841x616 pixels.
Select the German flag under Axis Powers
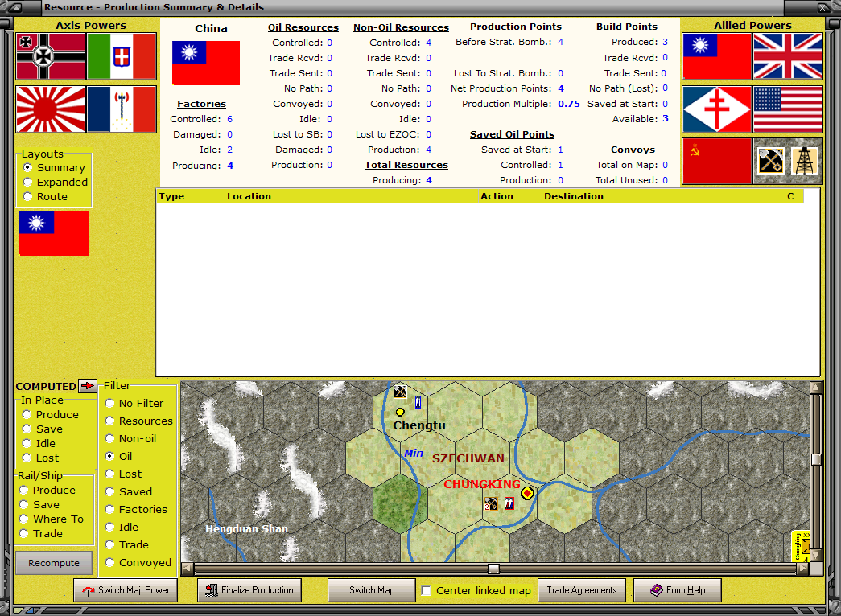point(51,56)
